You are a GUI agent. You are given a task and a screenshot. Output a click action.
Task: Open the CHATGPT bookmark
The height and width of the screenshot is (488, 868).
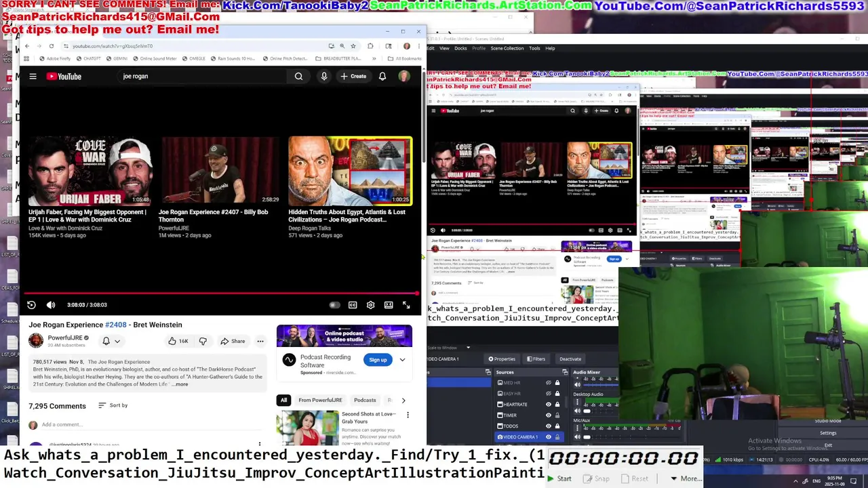(87, 59)
